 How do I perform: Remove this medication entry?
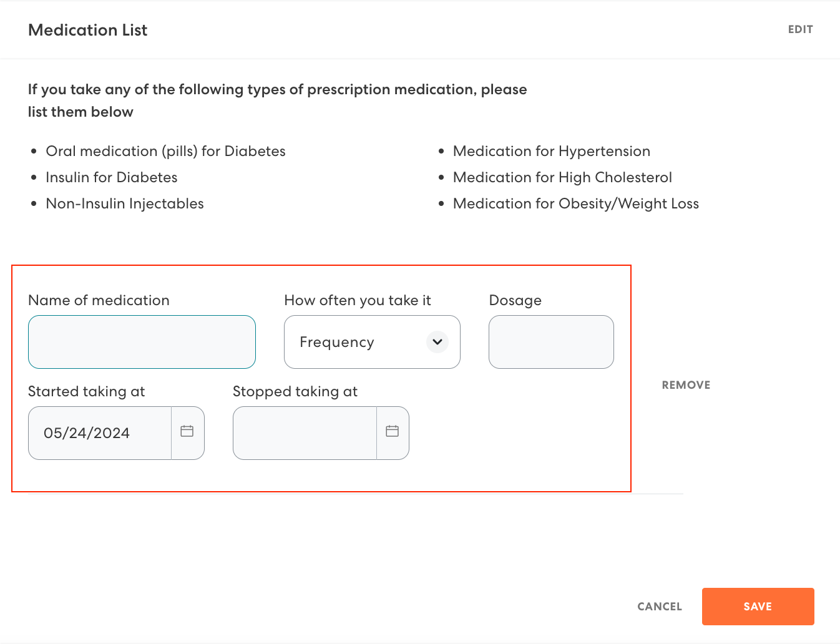[686, 385]
